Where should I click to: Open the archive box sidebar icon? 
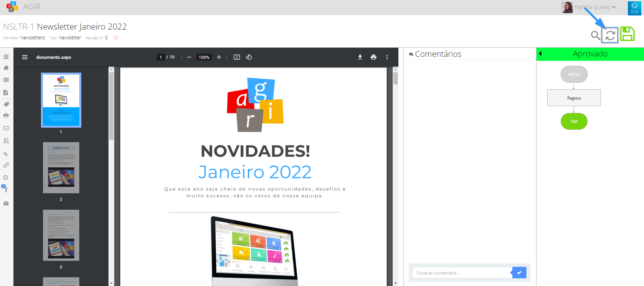click(6, 203)
